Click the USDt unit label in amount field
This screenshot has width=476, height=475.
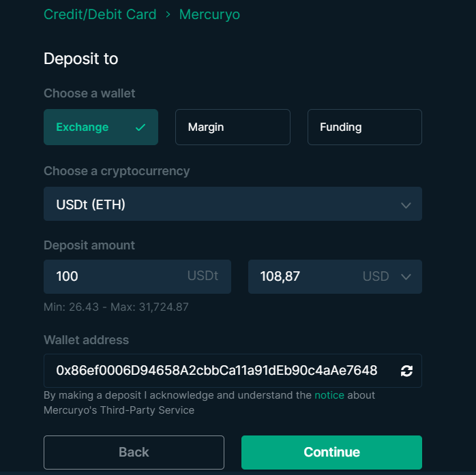click(203, 276)
